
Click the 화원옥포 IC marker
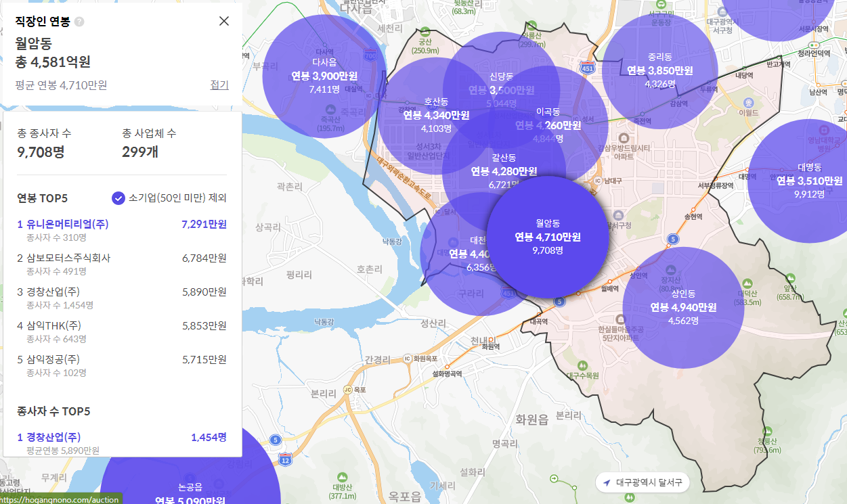(407, 359)
